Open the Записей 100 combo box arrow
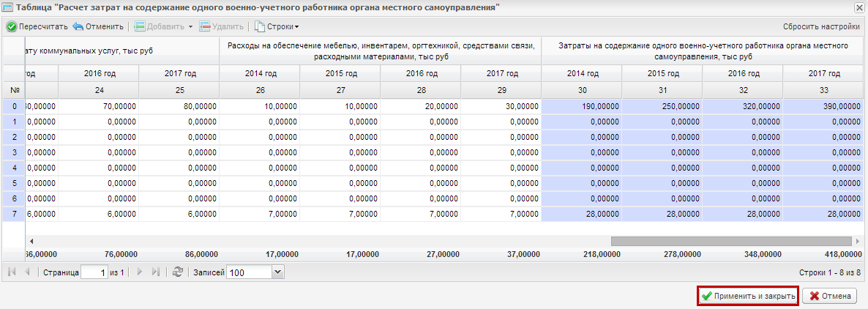Image resolution: width=868 pixels, height=309 pixels. 278,272
